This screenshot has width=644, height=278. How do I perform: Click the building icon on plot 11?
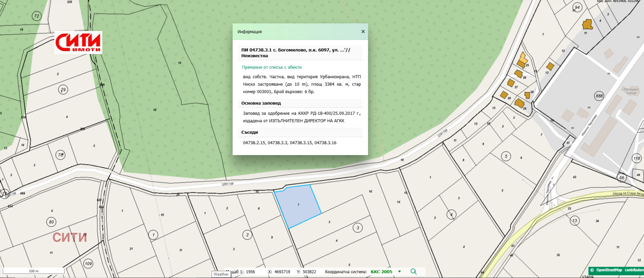(x=587, y=25)
